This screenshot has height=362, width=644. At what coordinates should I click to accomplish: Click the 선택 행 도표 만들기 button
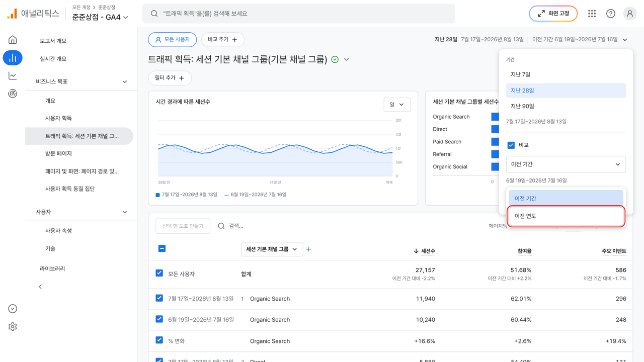click(x=183, y=226)
